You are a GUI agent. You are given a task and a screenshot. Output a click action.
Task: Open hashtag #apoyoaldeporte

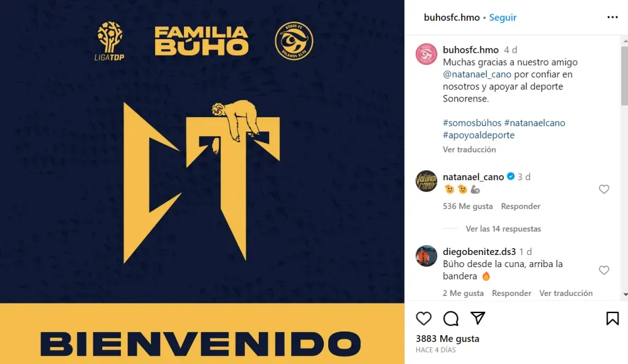click(x=478, y=135)
